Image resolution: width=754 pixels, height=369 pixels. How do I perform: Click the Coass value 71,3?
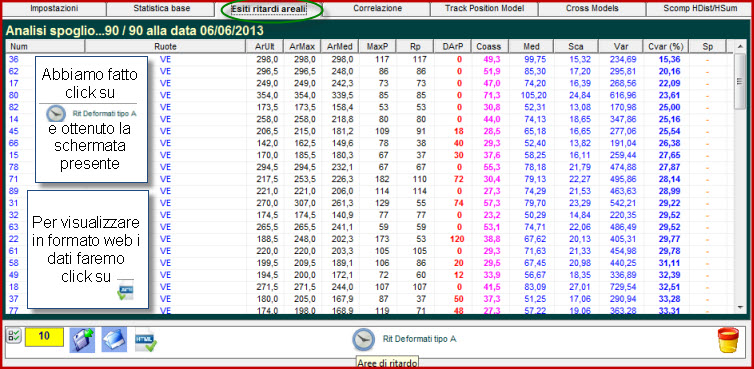point(492,95)
